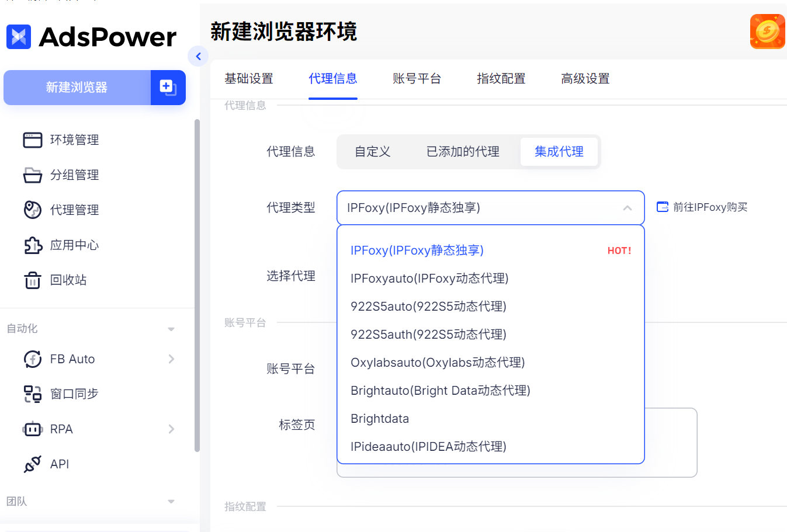The height and width of the screenshot is (532, 787).
Task: Select the 已添加的代理 option
Action: pos(463,152)
